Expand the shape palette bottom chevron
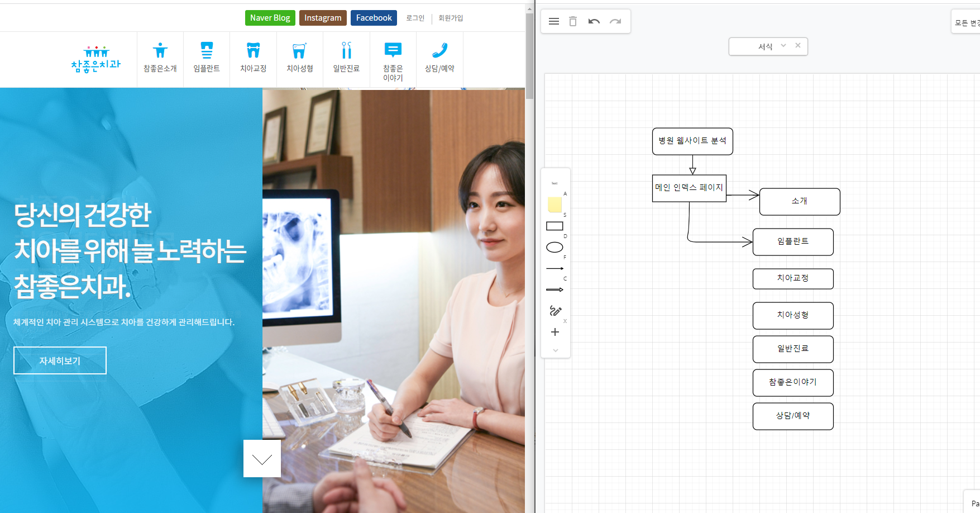Image resolution: width=980 pixels, height=513 pixels. pyautogui.click(x=556, y=350)
